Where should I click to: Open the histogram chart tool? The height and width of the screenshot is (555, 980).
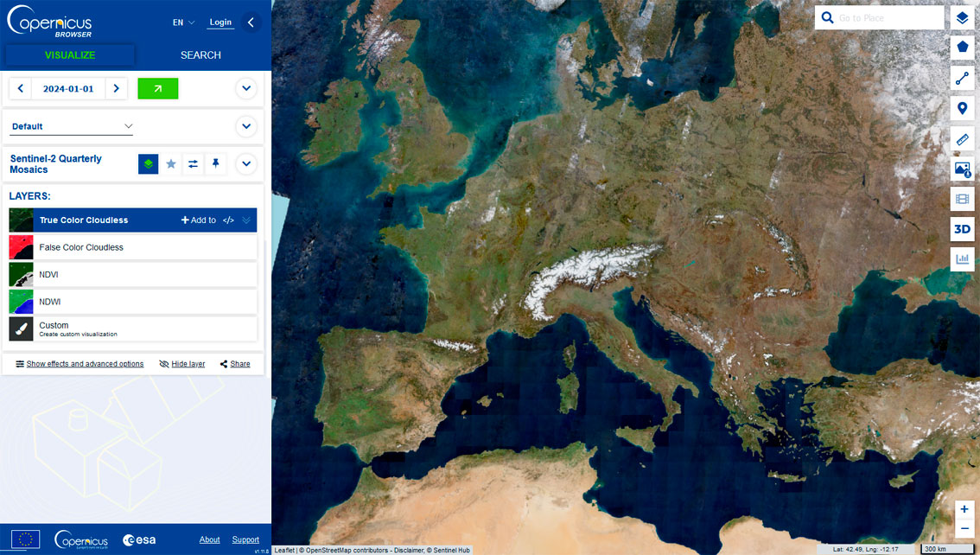coord(963,258)
